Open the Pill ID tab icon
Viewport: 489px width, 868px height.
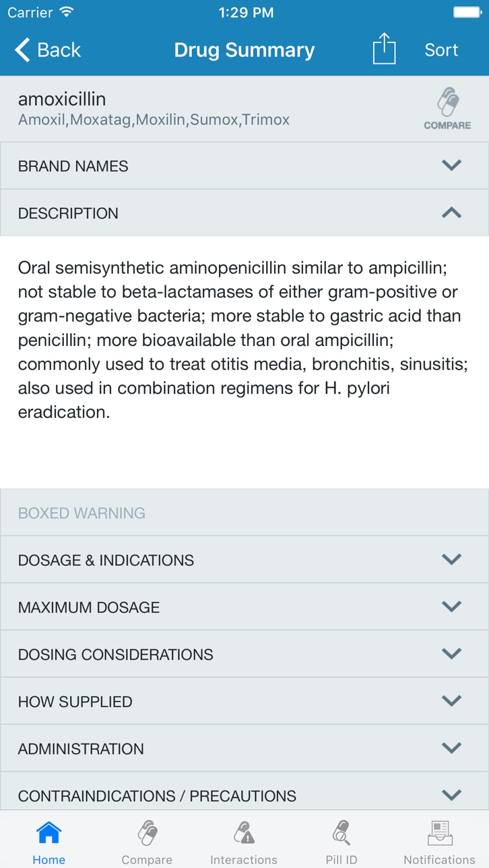tap(341, 833)
